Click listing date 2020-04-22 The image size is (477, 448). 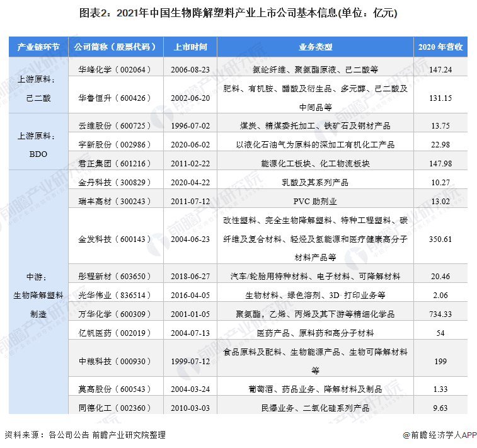click(x=190, y=182)
